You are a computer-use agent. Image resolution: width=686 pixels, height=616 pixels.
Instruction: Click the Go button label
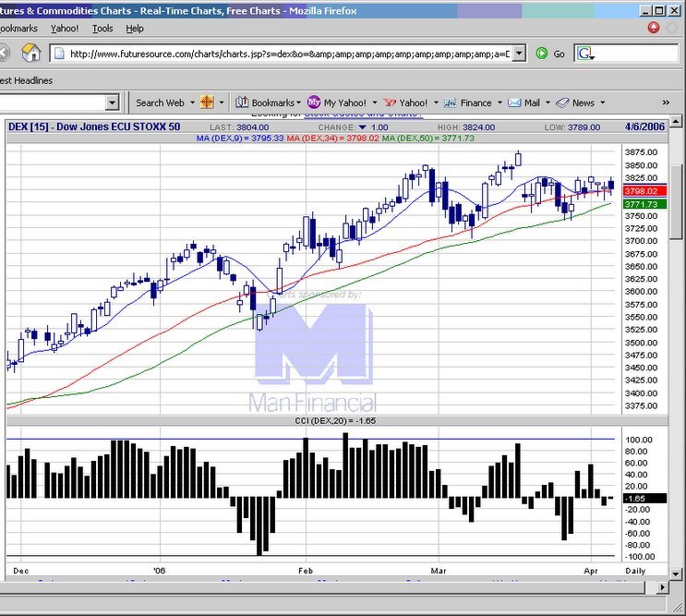(559, 54)
